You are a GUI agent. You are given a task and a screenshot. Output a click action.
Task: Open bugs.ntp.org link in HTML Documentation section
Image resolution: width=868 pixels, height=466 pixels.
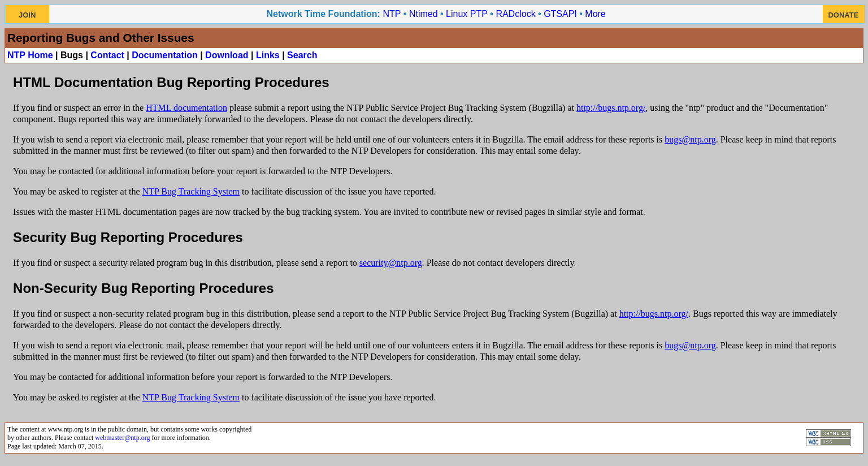(x=611, y=108)
